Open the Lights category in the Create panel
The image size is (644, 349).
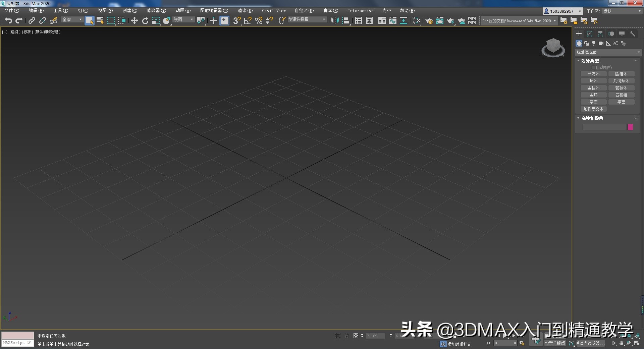click(x=593, y=43)
